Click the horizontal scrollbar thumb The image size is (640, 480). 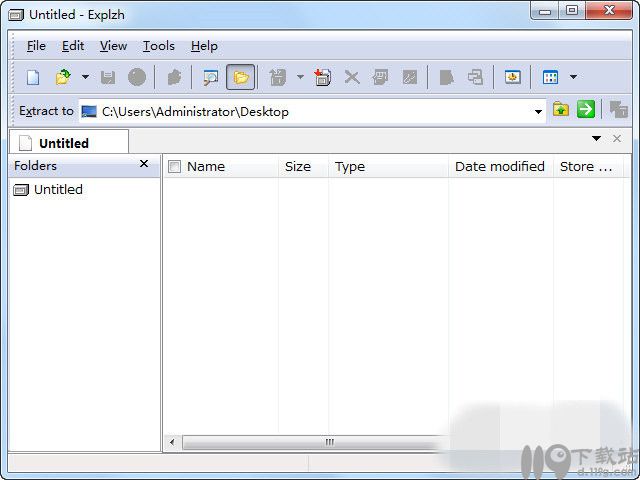point(329,442)
